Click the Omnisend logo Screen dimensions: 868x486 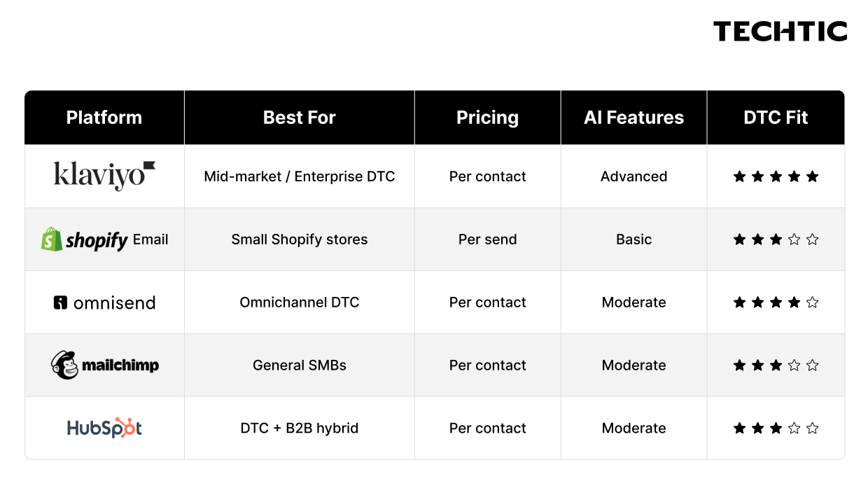click(104, 303)
